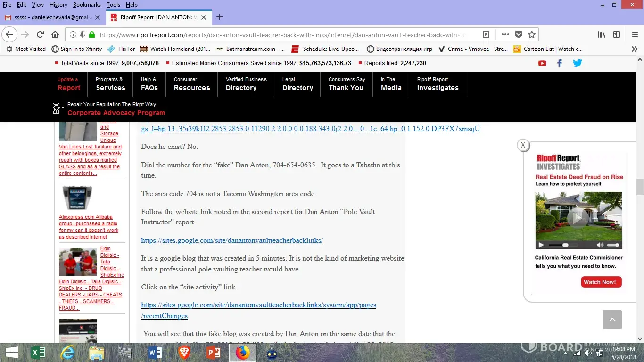
Task: Open the Ripoff Report YouTube icon
Action: [x=542, y=63]
